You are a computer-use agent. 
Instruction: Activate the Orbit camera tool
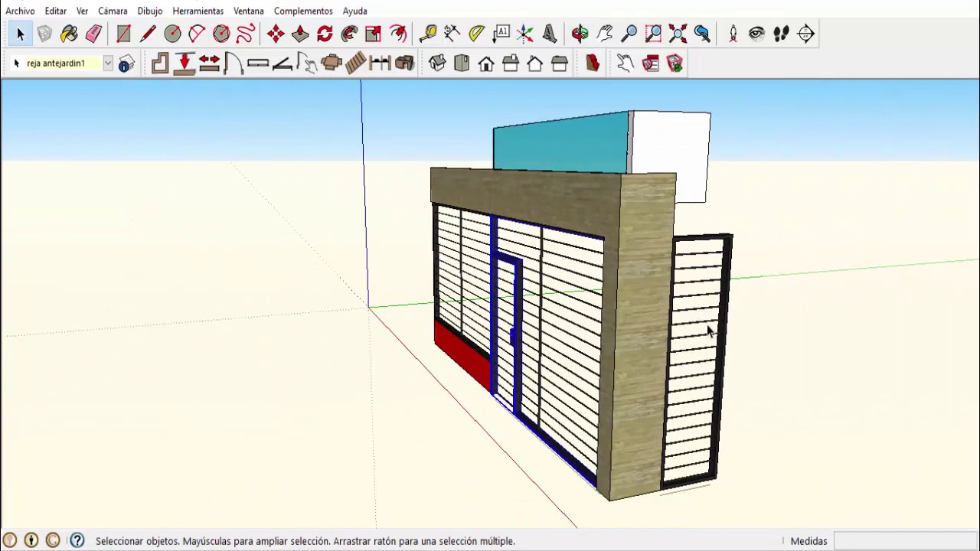pyautogui.click(x=580, y=34)
